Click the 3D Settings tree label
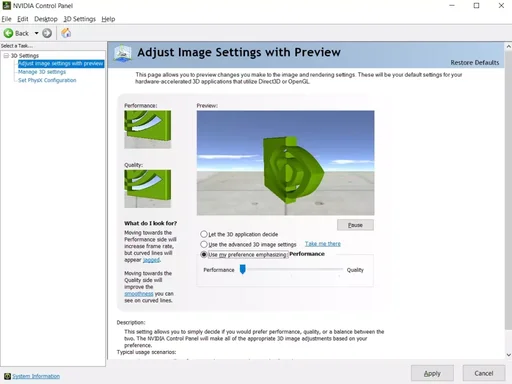Viewport: 512px width, 384px height. click(25, 56)
